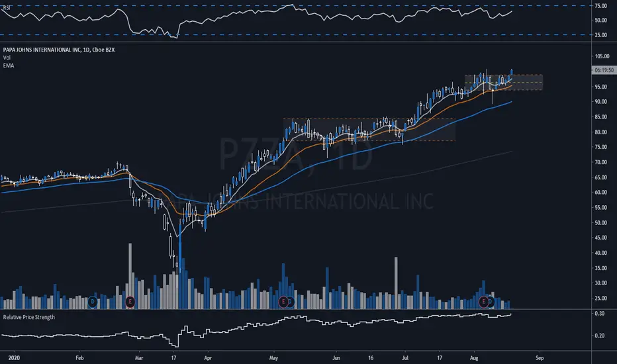The width and height of the screenshot is (617, 364).
Task: Click the 70.00 price scale label
Action: (600, 162)
